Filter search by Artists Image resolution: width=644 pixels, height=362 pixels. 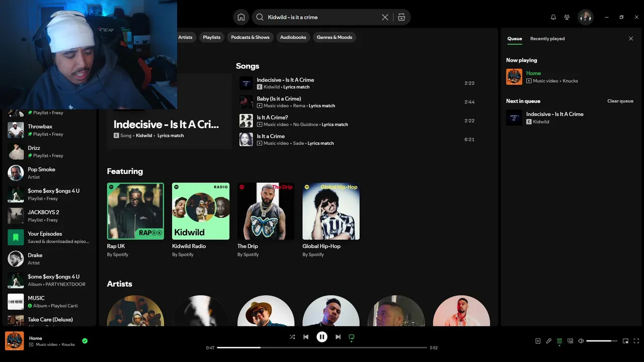pyautogui.click(x=185, y=37)
